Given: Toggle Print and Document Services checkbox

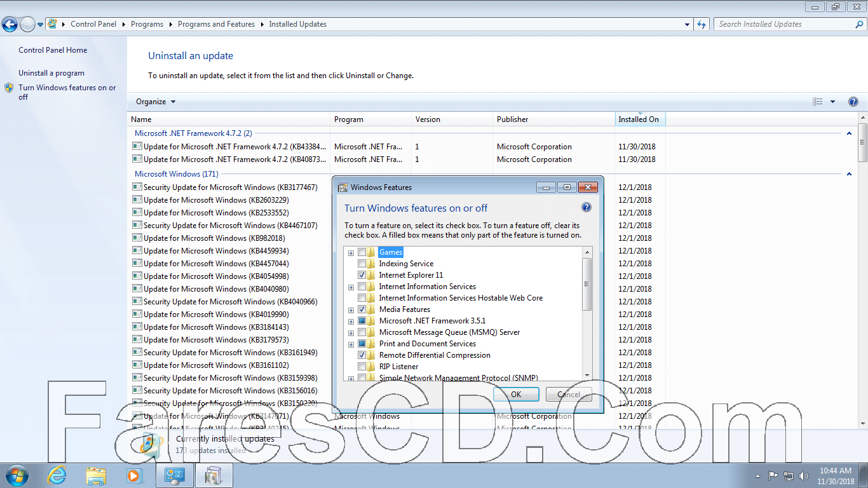Looking at the screenshot, I should coord(362,344).
